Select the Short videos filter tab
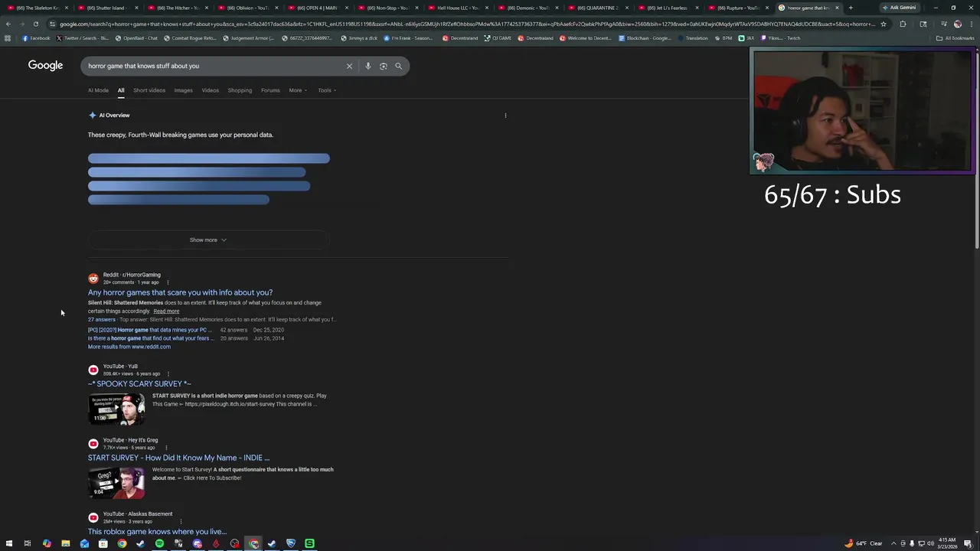Viewport: 980px width, 551px height. pyautogui.click(x=149, y=90)
